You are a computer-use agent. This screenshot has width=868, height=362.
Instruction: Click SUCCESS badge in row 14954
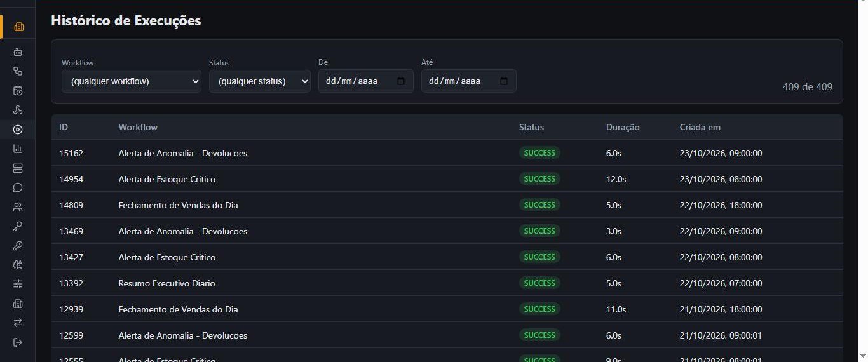[539, 178]
